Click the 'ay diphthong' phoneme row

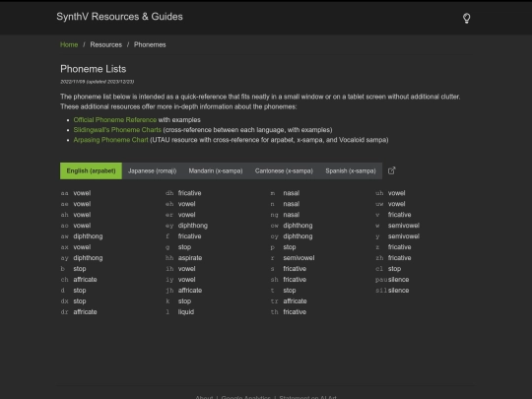(82, 258)
